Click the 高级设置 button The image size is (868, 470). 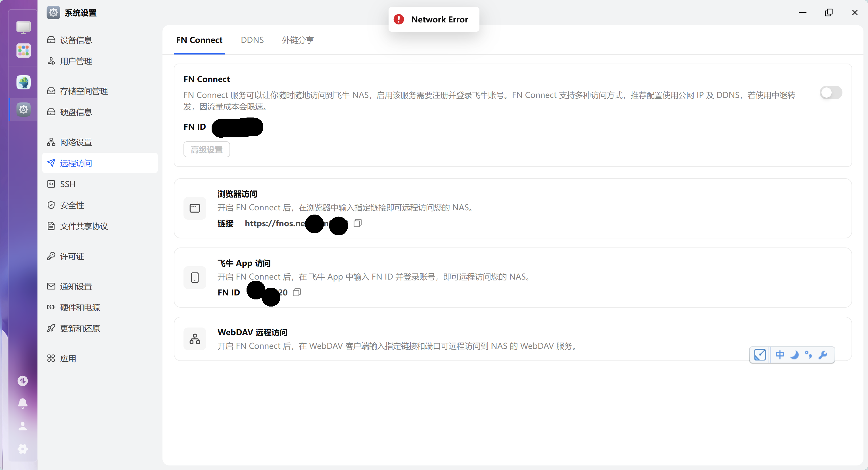pos(206,150)
